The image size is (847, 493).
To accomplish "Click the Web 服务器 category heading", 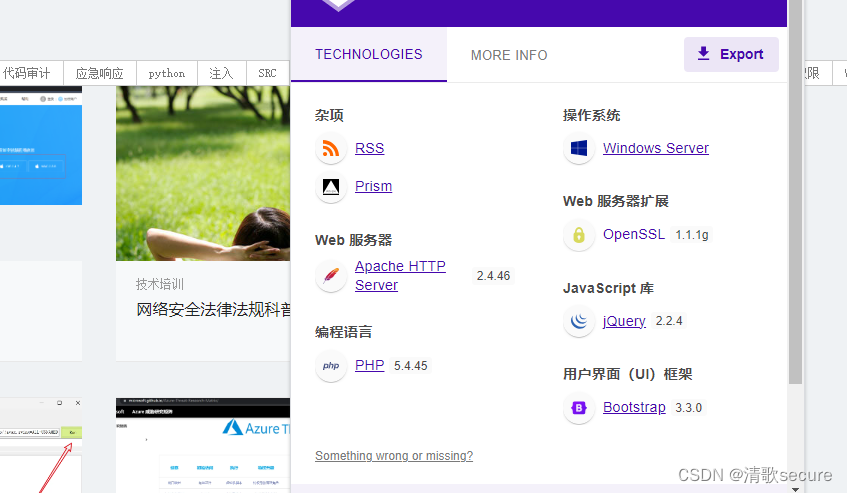I will coord(353,240).
